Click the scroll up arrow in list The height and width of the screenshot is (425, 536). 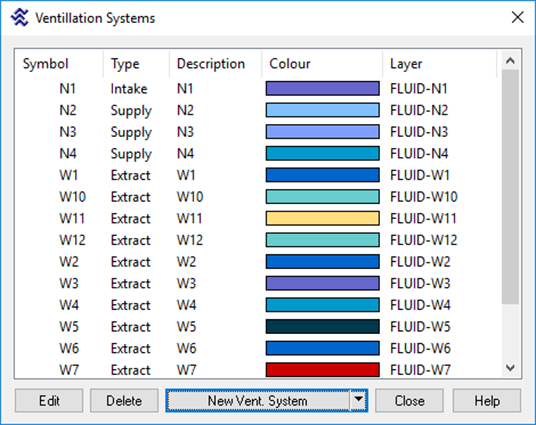click(510, 61)
